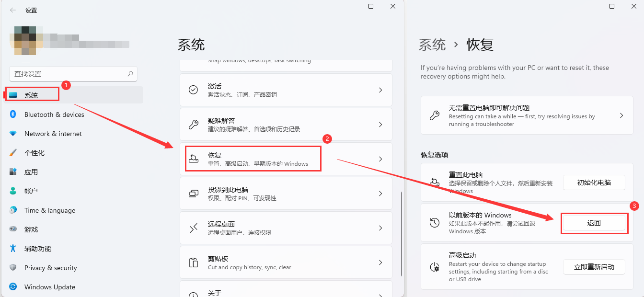
Task: Open 个性化 personalization paintbrush item
Action: 34,153
